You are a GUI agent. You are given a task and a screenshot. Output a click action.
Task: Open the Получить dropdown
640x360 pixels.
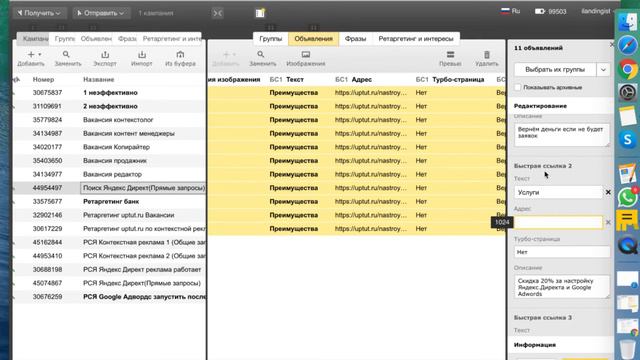(39, 13)
